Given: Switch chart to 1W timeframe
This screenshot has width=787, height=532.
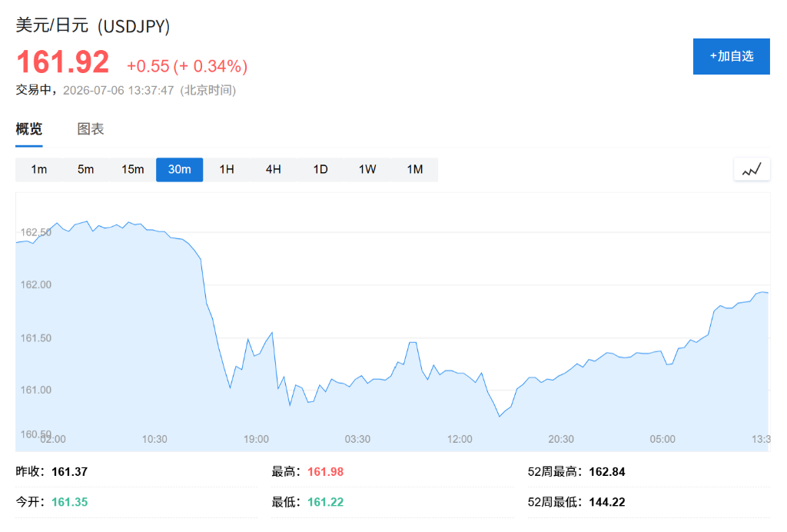Looking at the screenshot, I should point(367,170).
